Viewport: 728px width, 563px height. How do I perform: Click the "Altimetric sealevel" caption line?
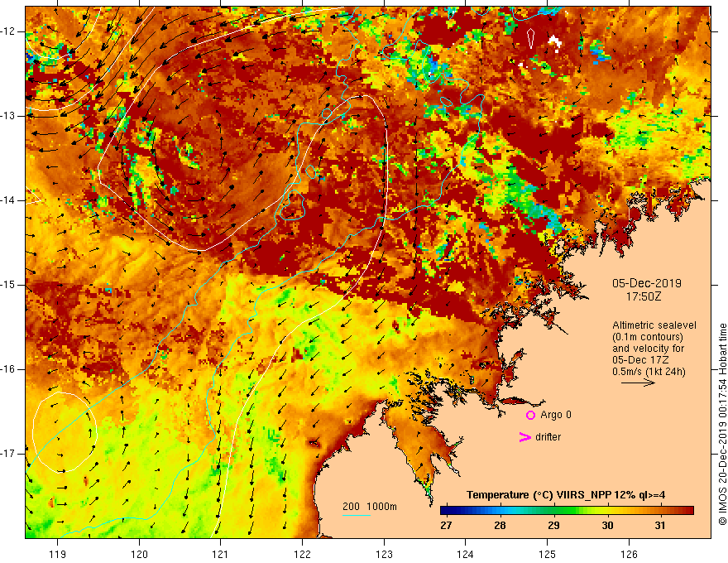tap(654, 325)
